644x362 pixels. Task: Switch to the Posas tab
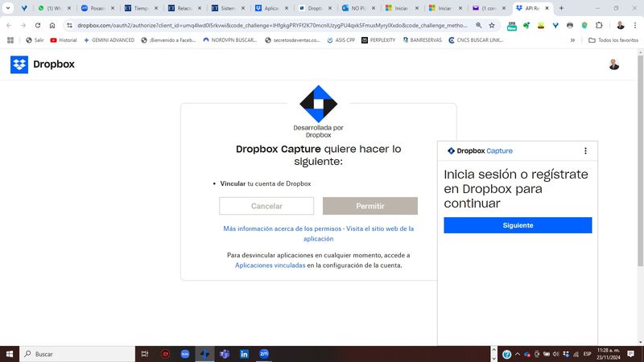click(x=97, y=8)
